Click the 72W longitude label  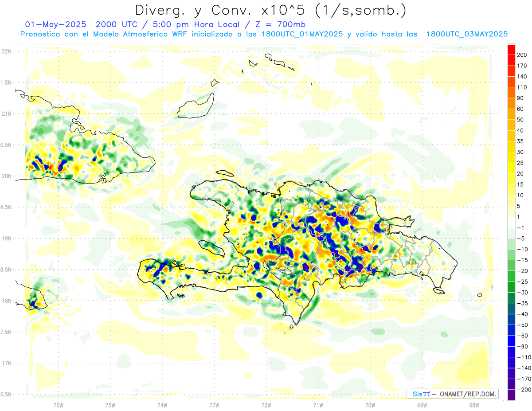pos(266,405)
